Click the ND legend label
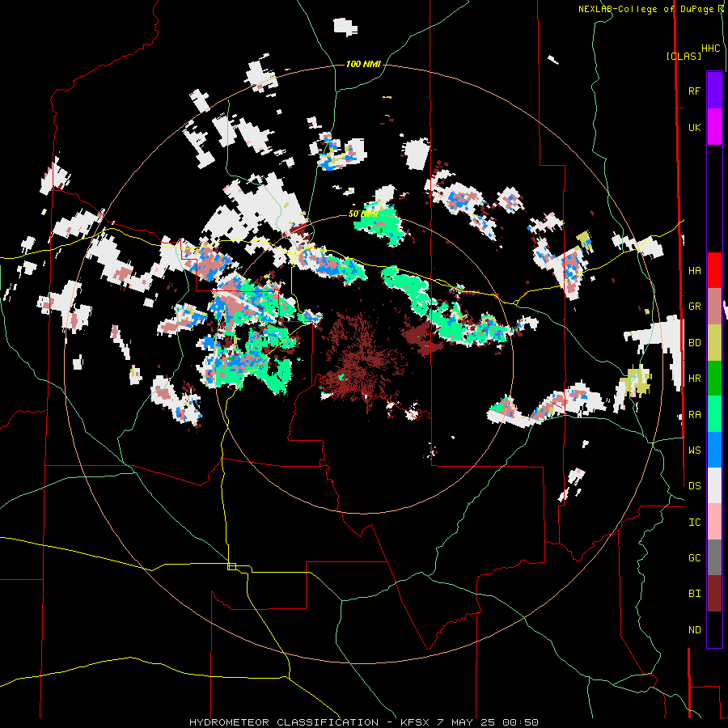Screen dimensions: 728x728 694,629
